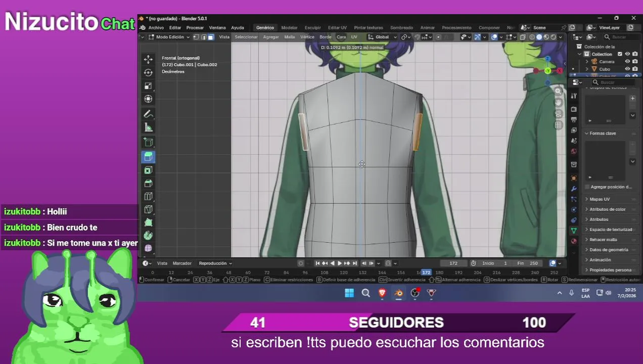Select the Move tool in the toolbar
643x364 pixels.
pos(148,59)
